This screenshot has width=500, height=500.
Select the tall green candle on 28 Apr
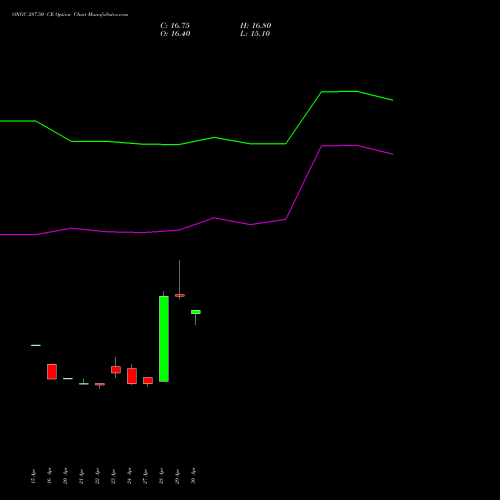(164, 339)
